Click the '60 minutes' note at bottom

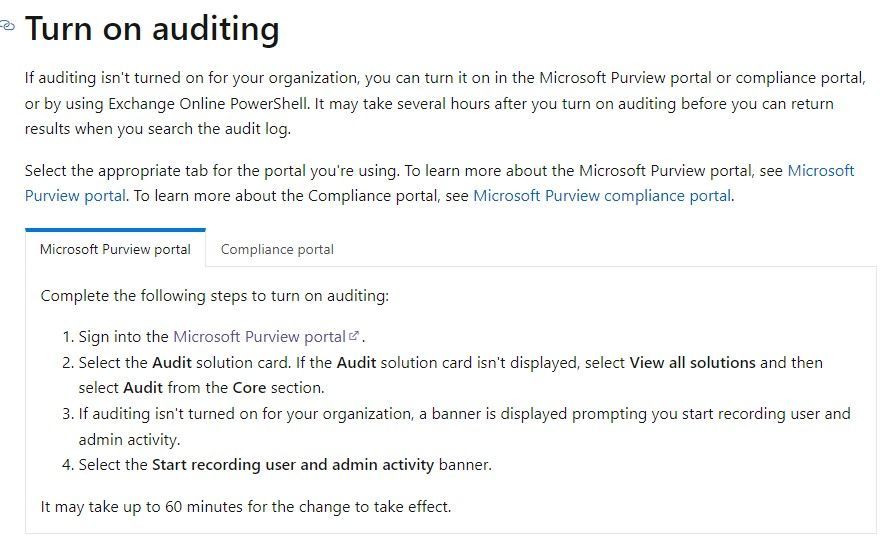[245, 506]
